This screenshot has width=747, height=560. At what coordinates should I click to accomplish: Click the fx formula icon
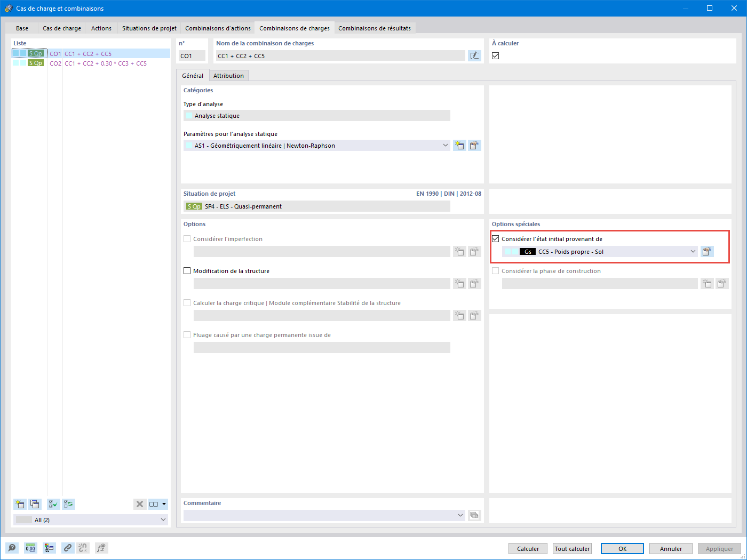pyautogui.click(x=101, y=548)
